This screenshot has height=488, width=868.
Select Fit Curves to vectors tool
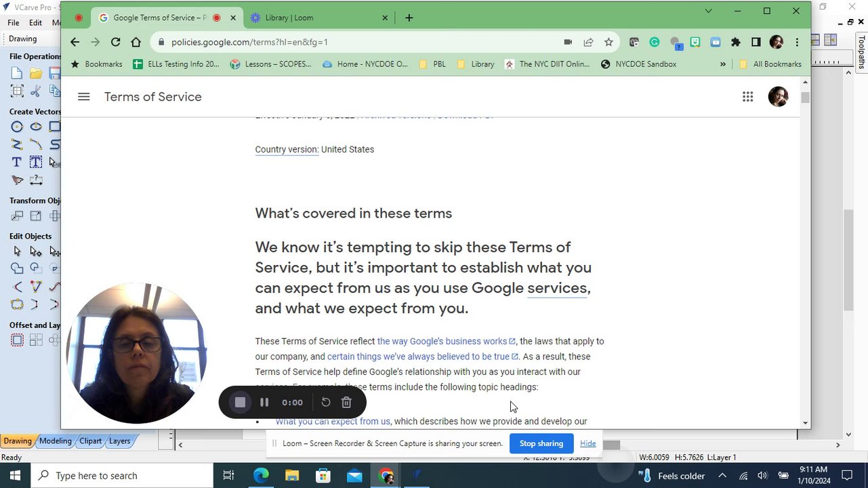tap(17, 304)
